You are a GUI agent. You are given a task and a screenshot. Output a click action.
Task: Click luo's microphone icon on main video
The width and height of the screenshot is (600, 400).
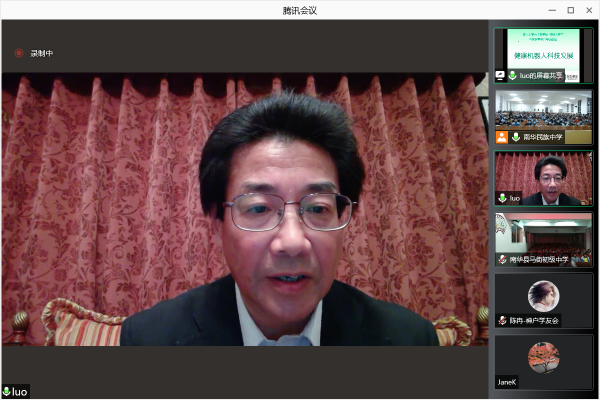[x=6, y=391]
